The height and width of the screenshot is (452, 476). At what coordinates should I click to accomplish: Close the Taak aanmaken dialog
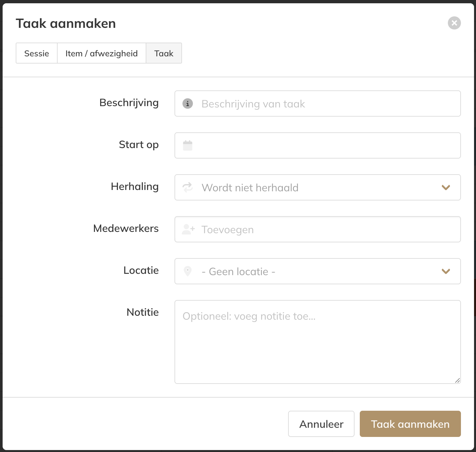pyautogui.click(x=454, y=23)
